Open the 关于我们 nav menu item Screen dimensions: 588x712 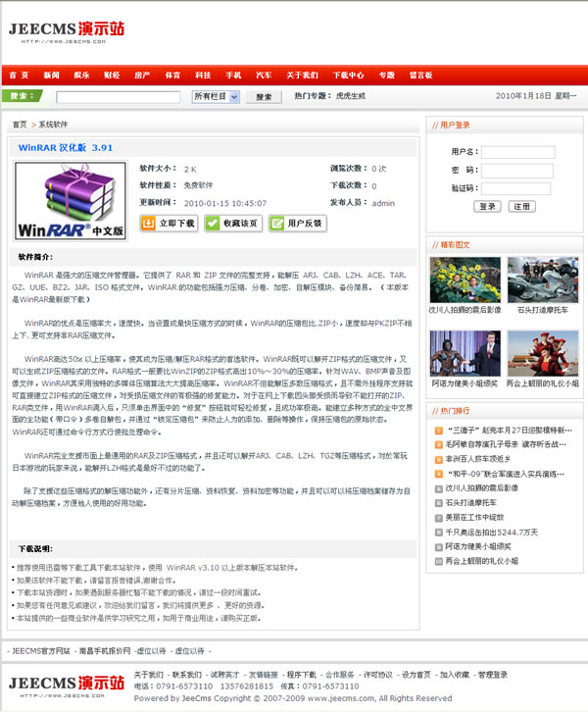[x=302, y=75]
